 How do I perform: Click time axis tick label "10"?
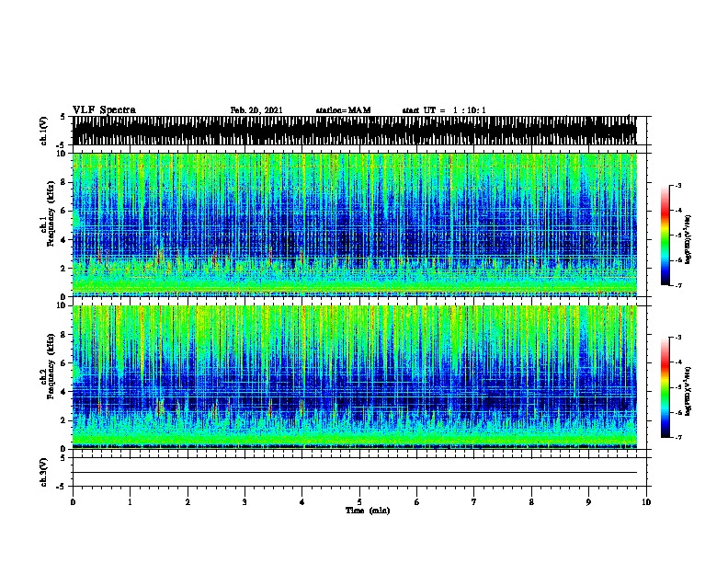646,502
